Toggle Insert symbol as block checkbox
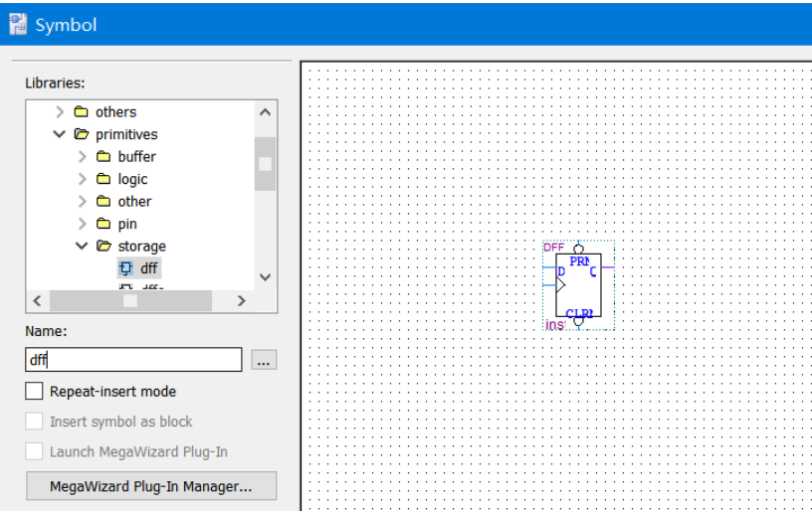Image resolution: width=812 pixels, height=511 pixels. [x=34, y=421]
